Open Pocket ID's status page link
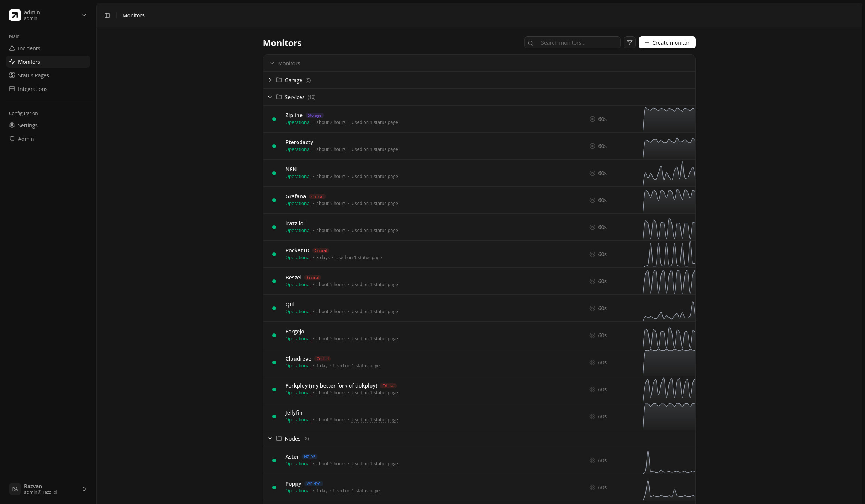Viewport: 865px width, 504px height. [358, 258]
